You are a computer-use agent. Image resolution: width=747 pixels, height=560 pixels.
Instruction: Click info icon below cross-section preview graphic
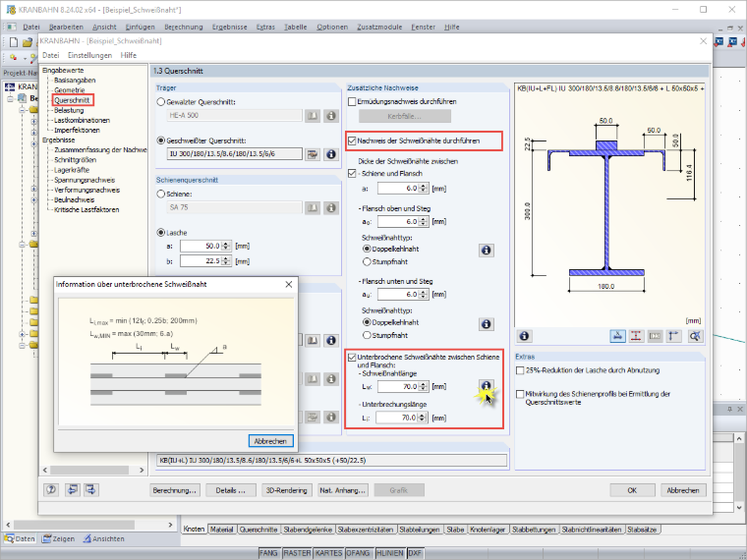click(x=524, y=336)
